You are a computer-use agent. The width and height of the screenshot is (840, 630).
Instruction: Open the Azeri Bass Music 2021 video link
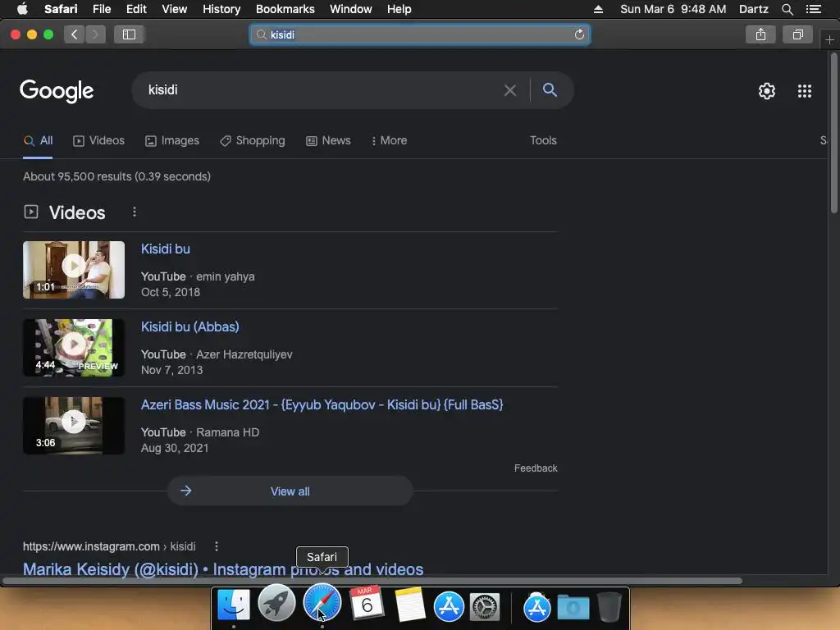click(322, 404)
